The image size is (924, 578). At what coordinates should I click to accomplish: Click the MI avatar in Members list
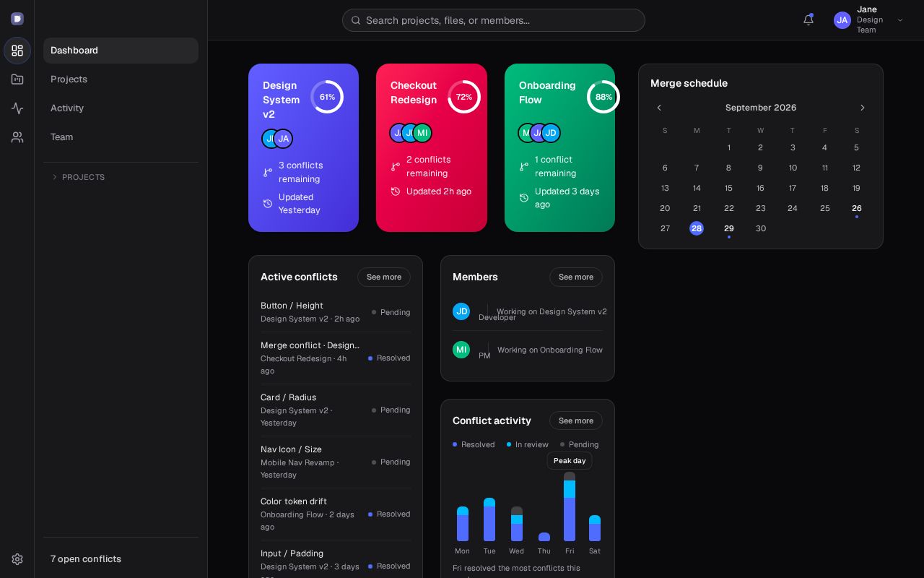(x=461, y=350)
